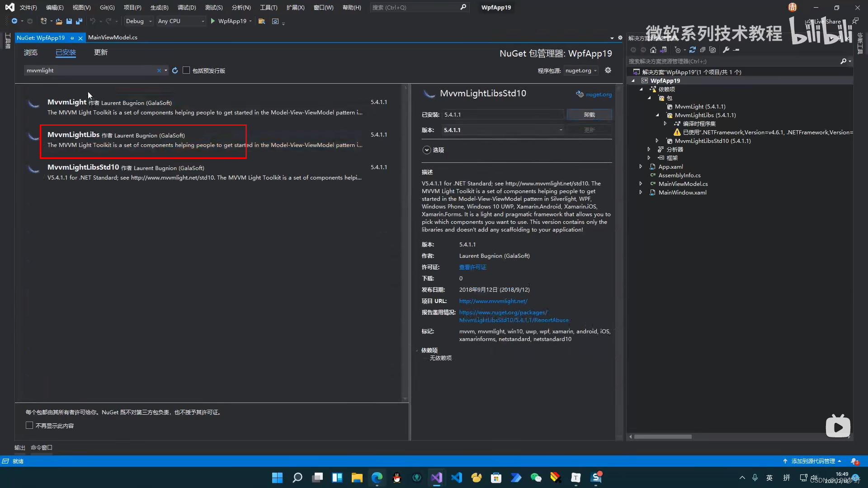Expand MvvmLightLibsStd10 (5.4.1.1) tree node
Screen dimensions: 868x488
pos(657,141)
